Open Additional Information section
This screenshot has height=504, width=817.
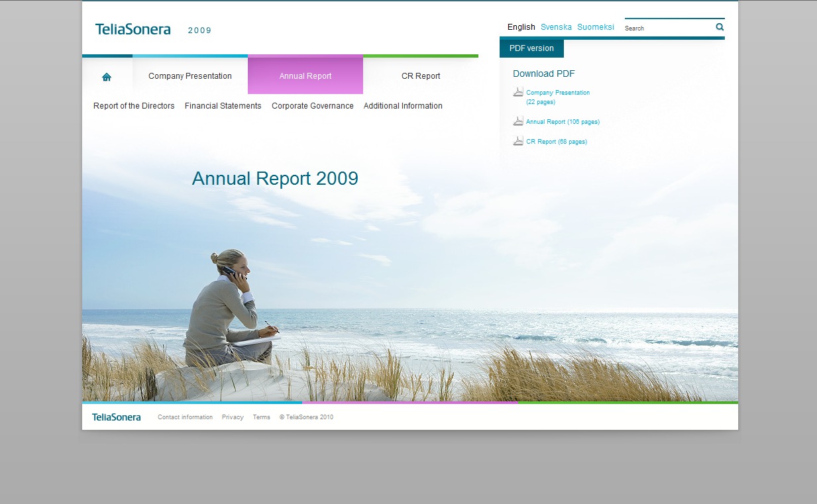point(403,106)
